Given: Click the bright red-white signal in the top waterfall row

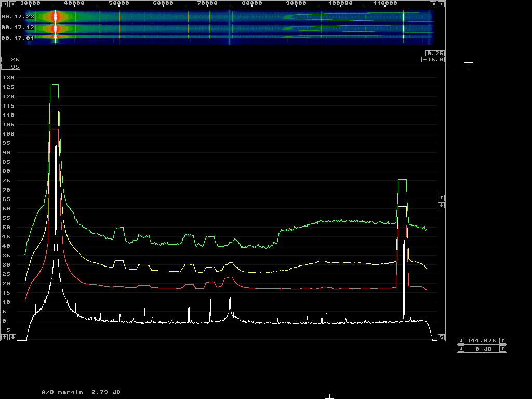Looking at the screenshot, I should pyautogui.click(x=56, y=17).
